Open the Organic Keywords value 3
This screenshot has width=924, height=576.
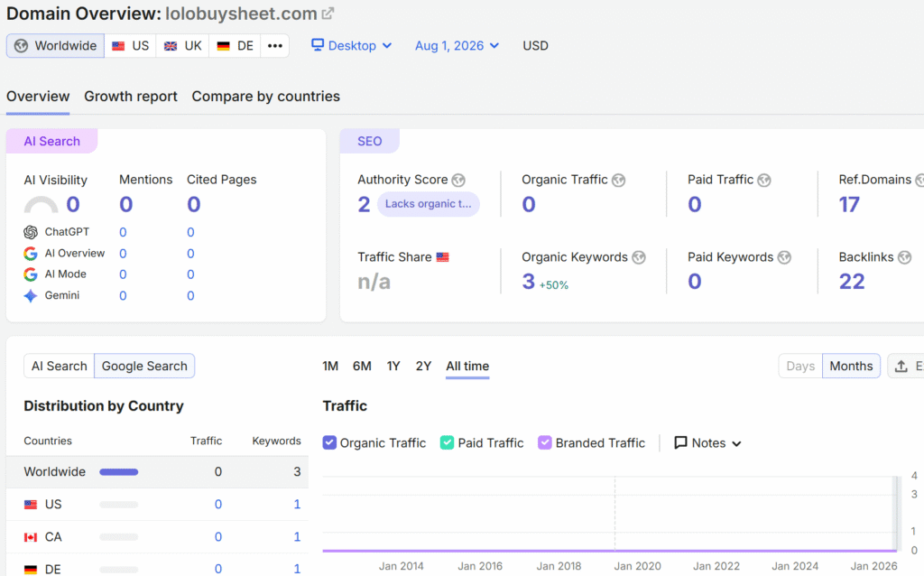coord(529,281)
